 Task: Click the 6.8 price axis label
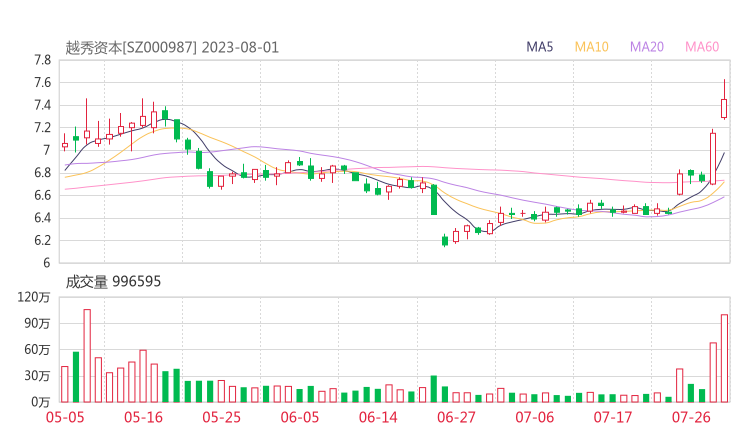tap(42, 173)
